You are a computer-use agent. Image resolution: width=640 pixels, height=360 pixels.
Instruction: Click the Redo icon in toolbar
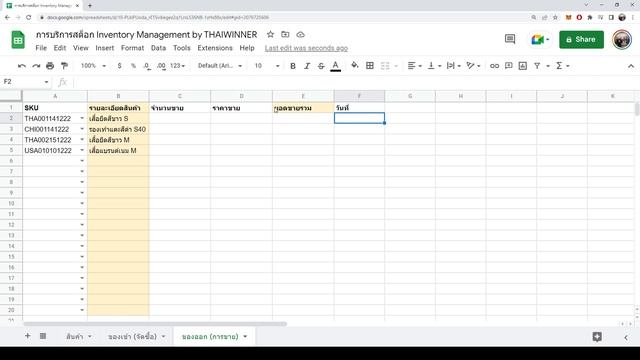(36, 66)
